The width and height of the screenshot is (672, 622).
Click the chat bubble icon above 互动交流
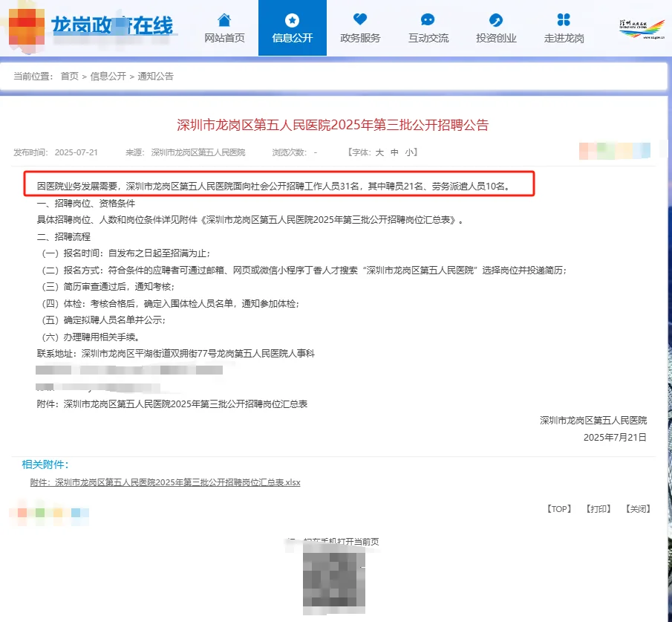pos(428,20)
